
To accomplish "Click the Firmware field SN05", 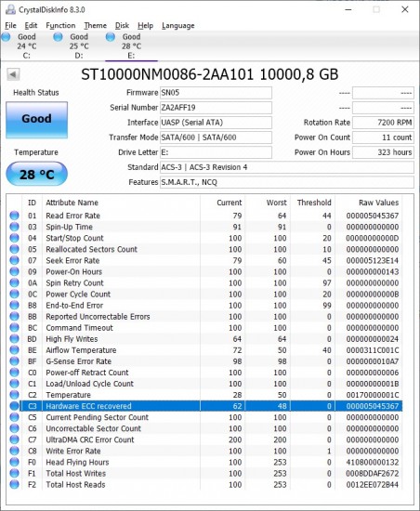I will (216, 93).
